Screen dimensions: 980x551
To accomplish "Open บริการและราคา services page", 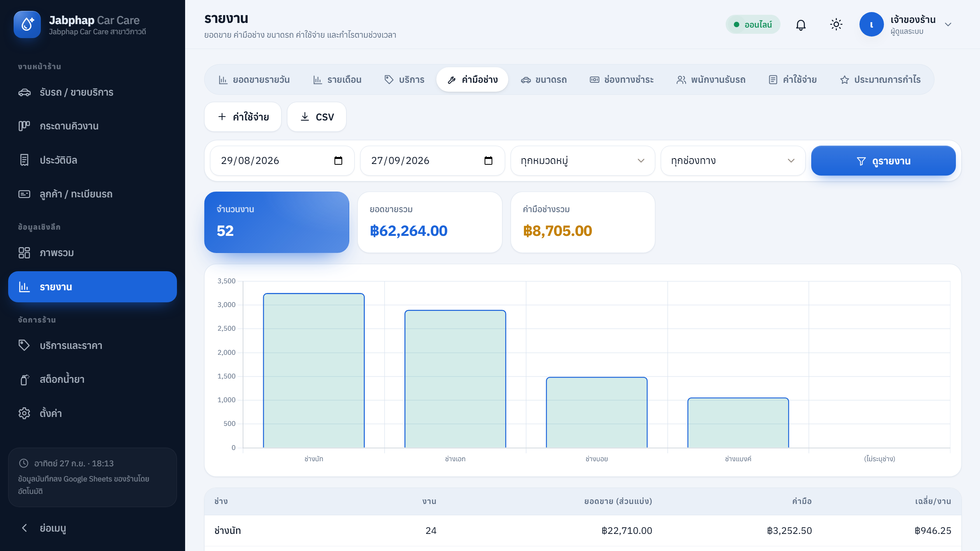I will [x=93, y=345].
